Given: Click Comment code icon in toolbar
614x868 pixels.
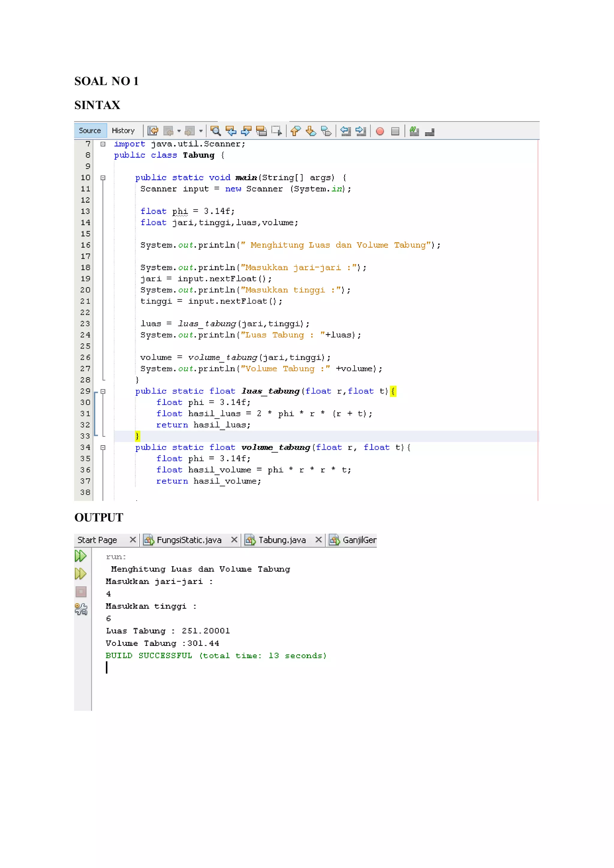Looking at the screenshot, I should click(x=414, y=131).
